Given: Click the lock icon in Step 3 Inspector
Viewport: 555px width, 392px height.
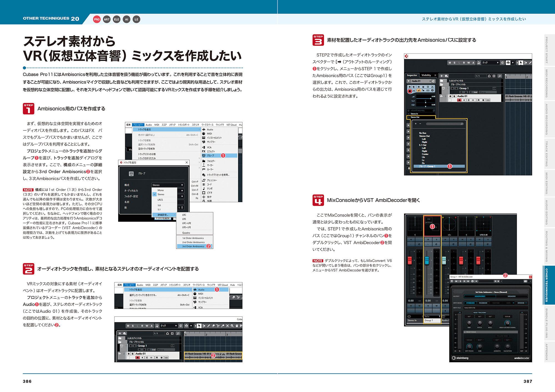Looking at the screenshot, I should pyautogui.click(x=423, y=90).
